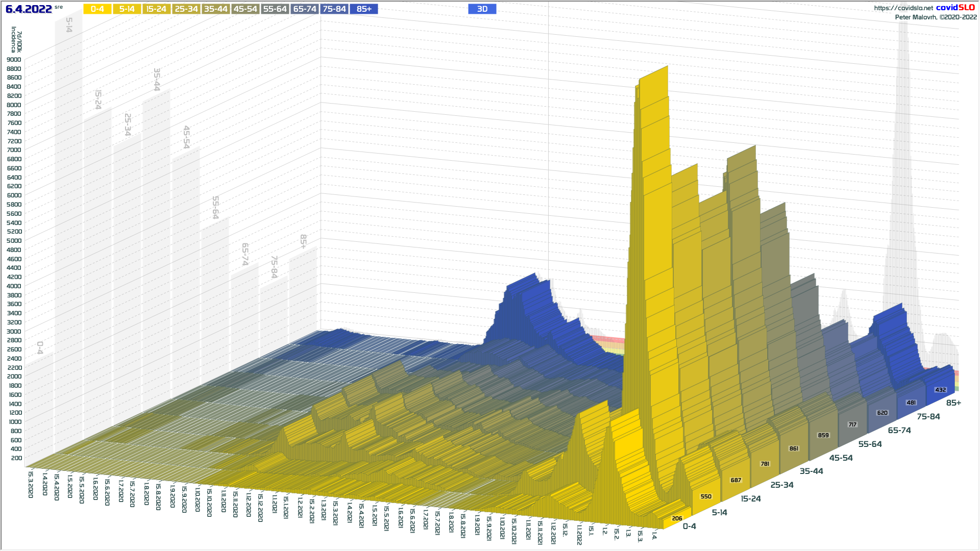Toggle the 25-34 age group legend button
Image resolution: width=980 pixels, height=551 pixels.
(x=186, y=9)
